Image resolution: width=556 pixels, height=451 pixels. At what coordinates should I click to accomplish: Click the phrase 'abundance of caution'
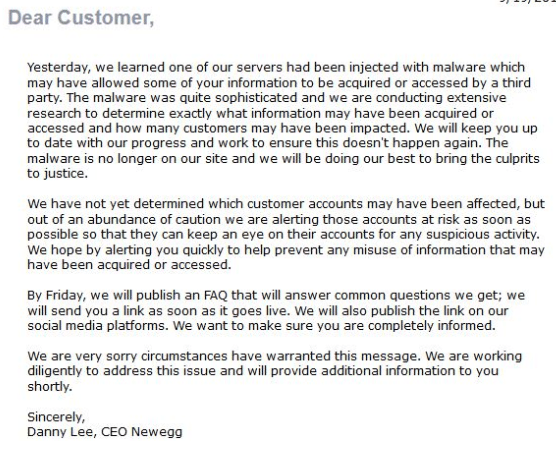coord(154,219)
